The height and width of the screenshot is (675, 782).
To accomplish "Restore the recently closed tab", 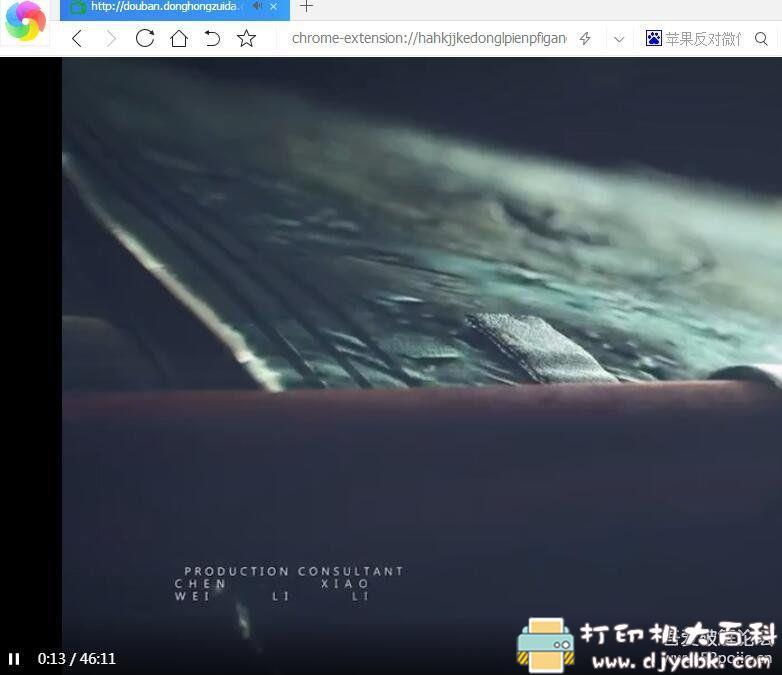I will pyautogui.click(x=212, y=38).
